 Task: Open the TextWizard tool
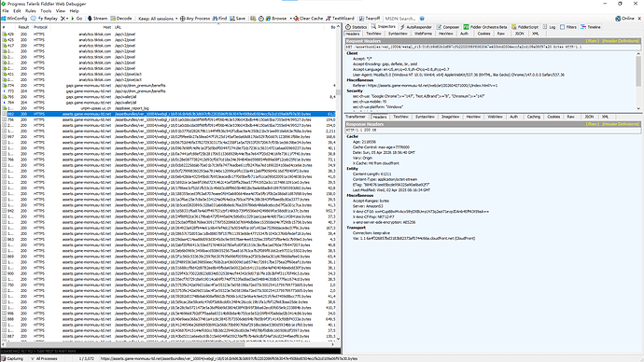coord(340,19)
